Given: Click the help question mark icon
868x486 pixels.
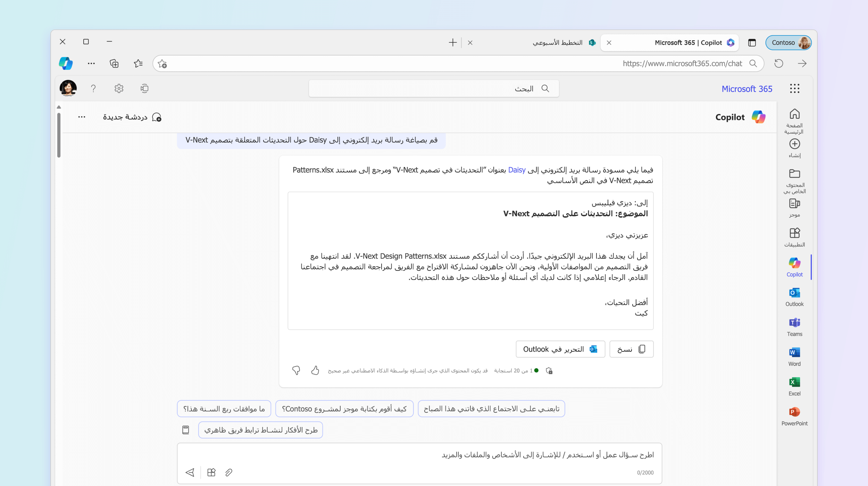Looking at the screenshot, I should [93, 89].
